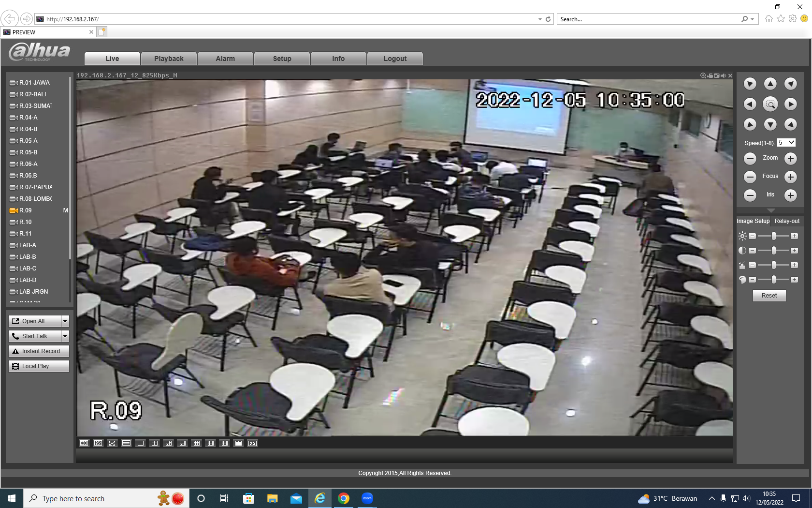
Task: Enter full screen video view
Action: [112, 443]
